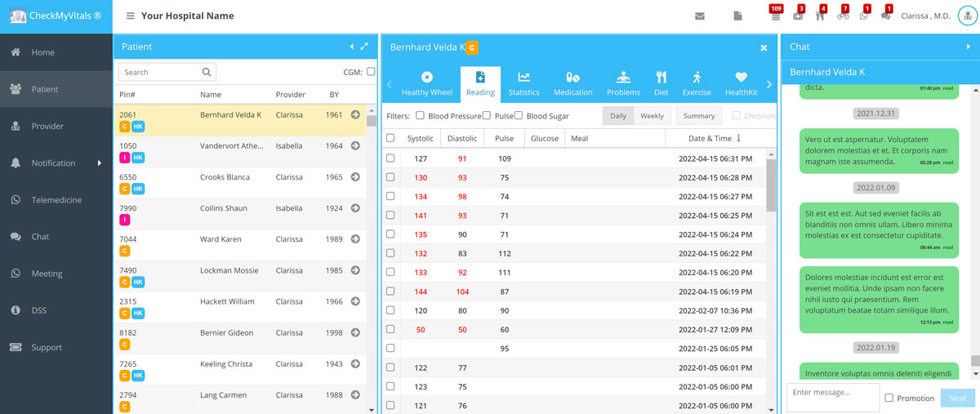The height and width of the screenshot is (414, 980).
Task: Switch to the Statistics tab
Action: pyautogui.click(x=523, y=83)
